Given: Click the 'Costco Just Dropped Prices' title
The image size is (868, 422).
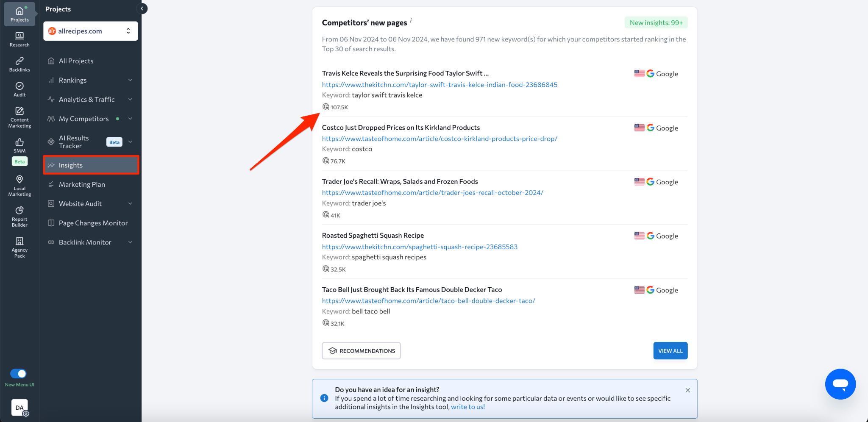Looking at the screenshot, I should [x=401, y=128].
